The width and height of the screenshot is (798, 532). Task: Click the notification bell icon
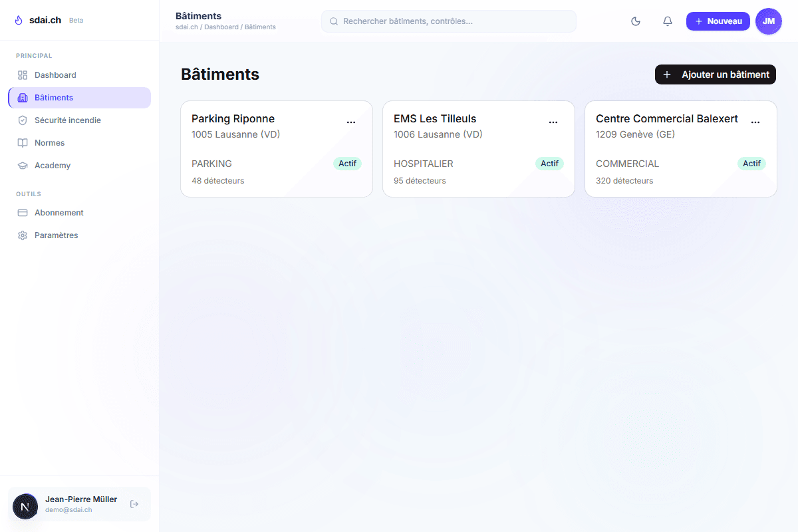coord(667,21)
